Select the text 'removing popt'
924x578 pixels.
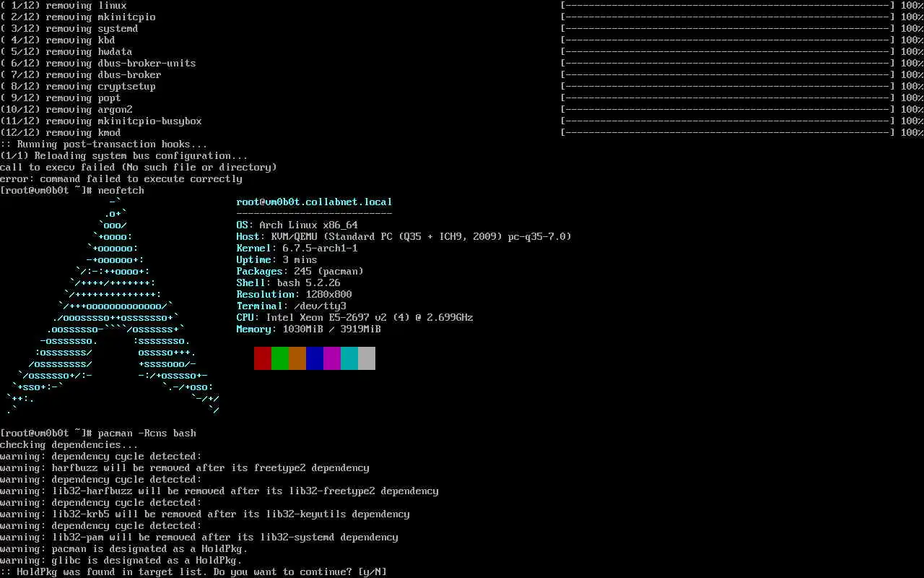pyautogui.click(x=84, y=98)
